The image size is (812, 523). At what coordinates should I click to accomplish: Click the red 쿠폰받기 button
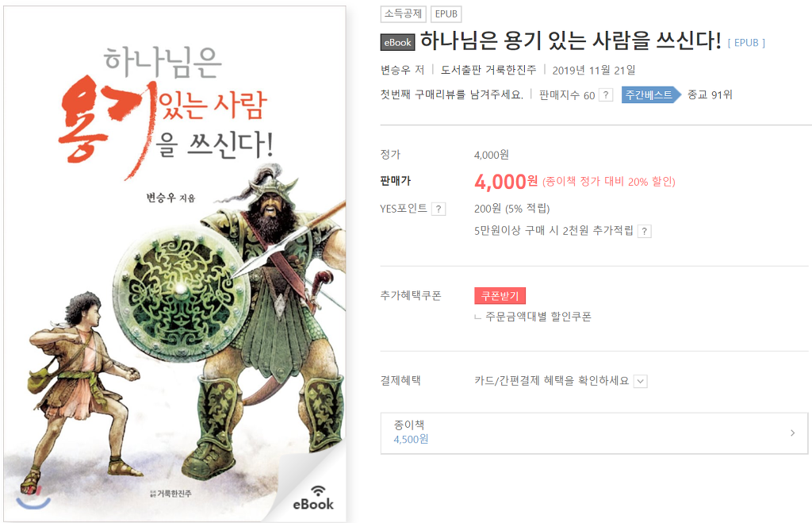tap(500, 296)
